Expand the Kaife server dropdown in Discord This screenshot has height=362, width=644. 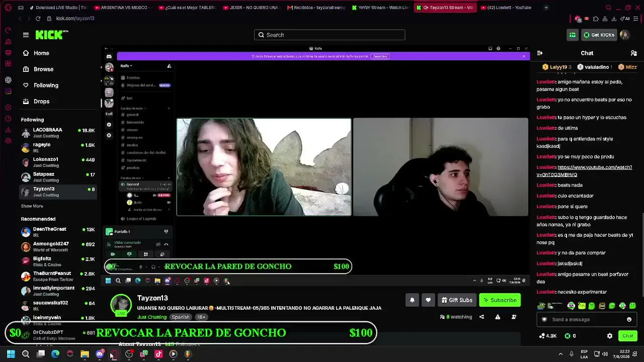(126, 66)
